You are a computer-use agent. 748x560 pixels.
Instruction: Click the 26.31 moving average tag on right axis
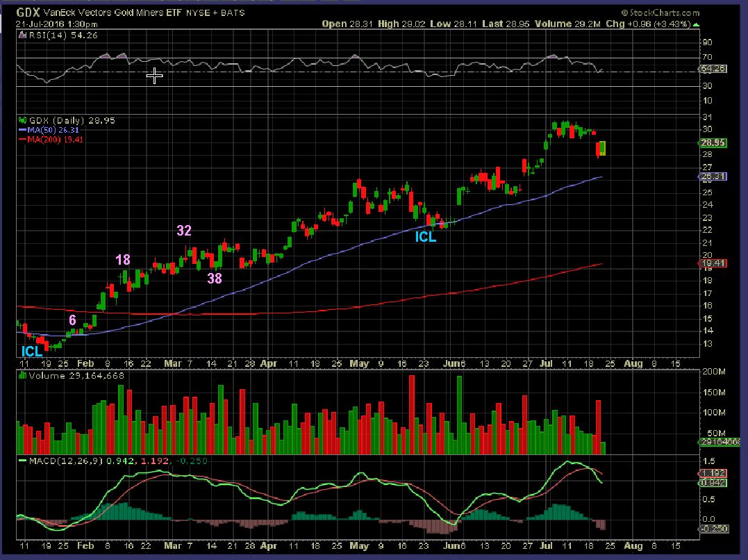tap(713, 176)
